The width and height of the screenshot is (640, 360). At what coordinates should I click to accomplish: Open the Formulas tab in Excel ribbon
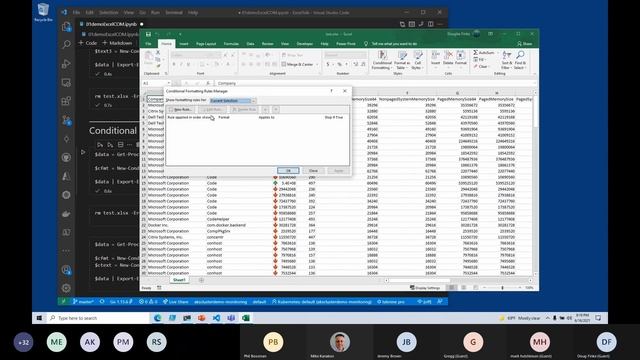tap(231, 44)
